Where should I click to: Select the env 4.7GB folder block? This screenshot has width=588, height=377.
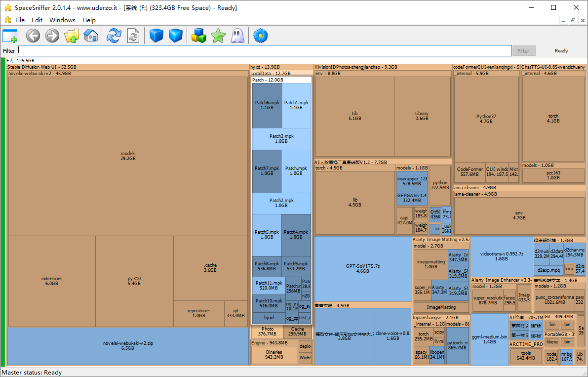tap(519, 215)
